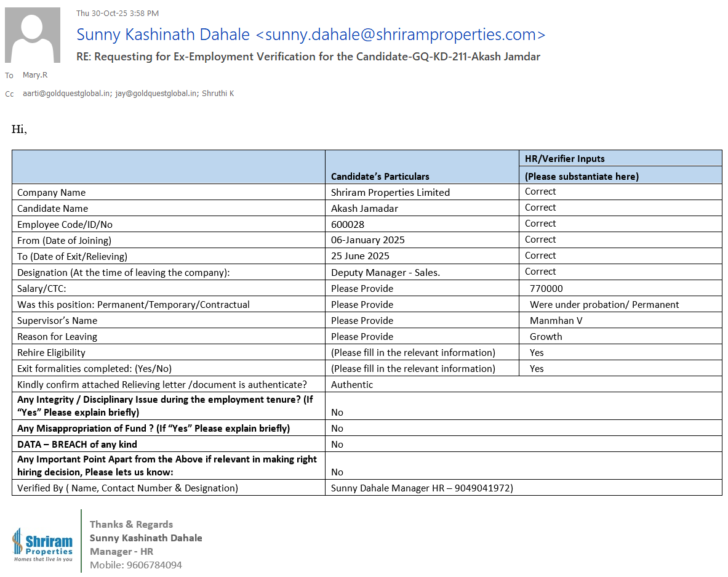The width and height of the screenshot is (728, 577).
Task: Click reason value Growth
Action: 546,337
